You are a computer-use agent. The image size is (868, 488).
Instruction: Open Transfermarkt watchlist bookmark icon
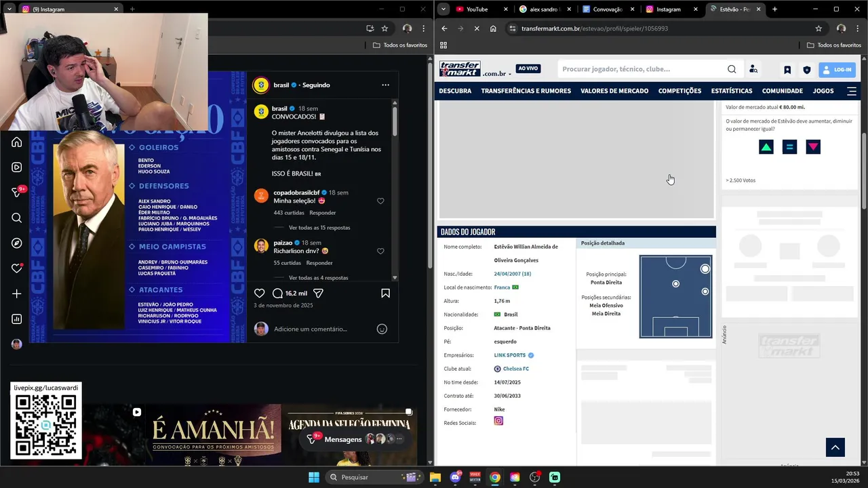(787, 70)
